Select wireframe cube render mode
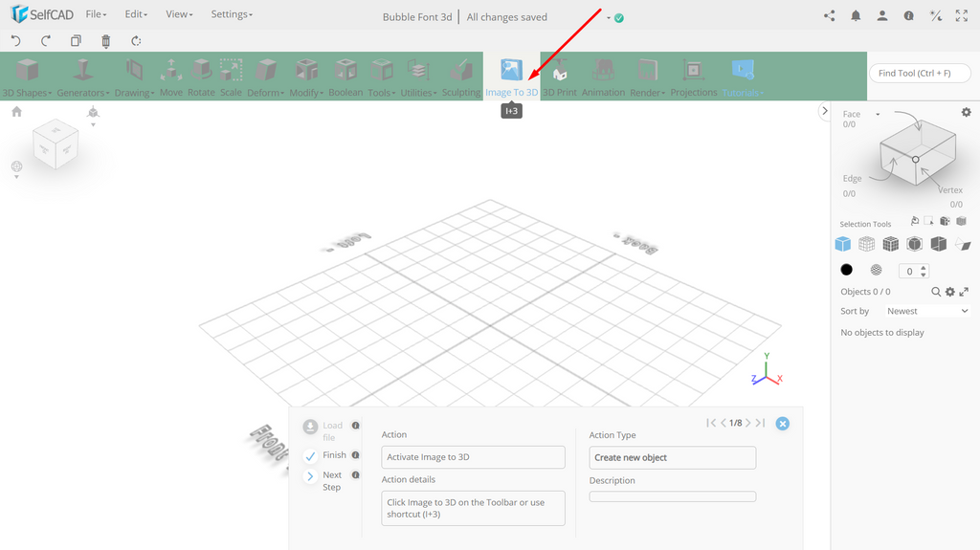Screen dimensions: 980x550 [x=866, y=244]
